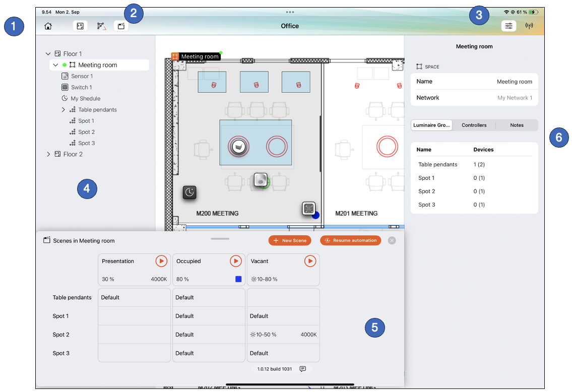
Task: Click the New Scene button
Action: 290,240
